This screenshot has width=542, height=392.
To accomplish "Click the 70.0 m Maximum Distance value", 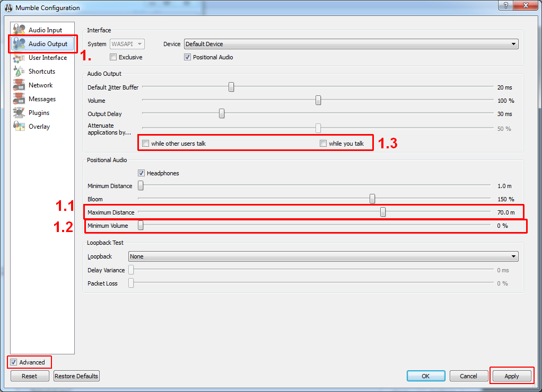I will click(506, 212).
